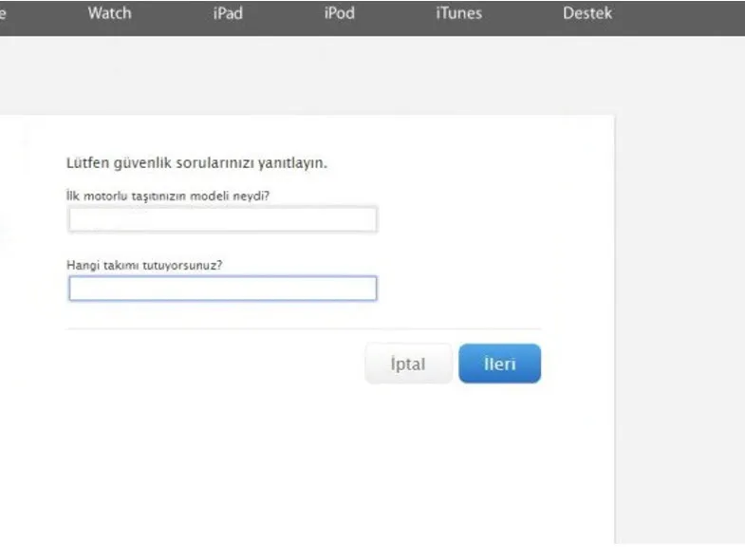Viewport: 745px width, 560px height.
Task: Click Destek in the navigation bar
Action: tap(587, 13)
